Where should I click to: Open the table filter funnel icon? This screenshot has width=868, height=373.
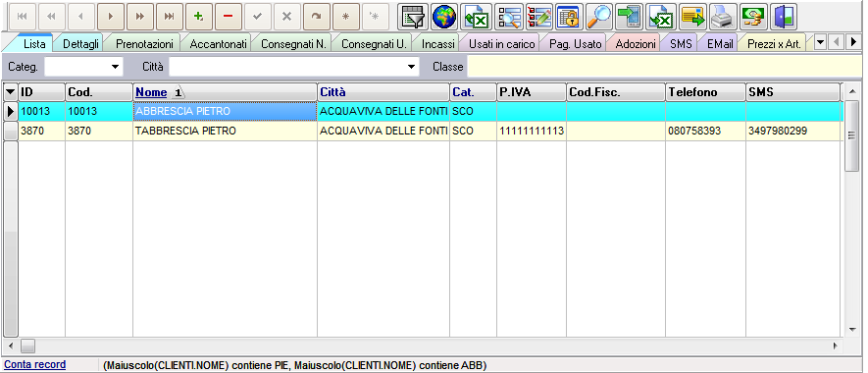coord(413,17)
